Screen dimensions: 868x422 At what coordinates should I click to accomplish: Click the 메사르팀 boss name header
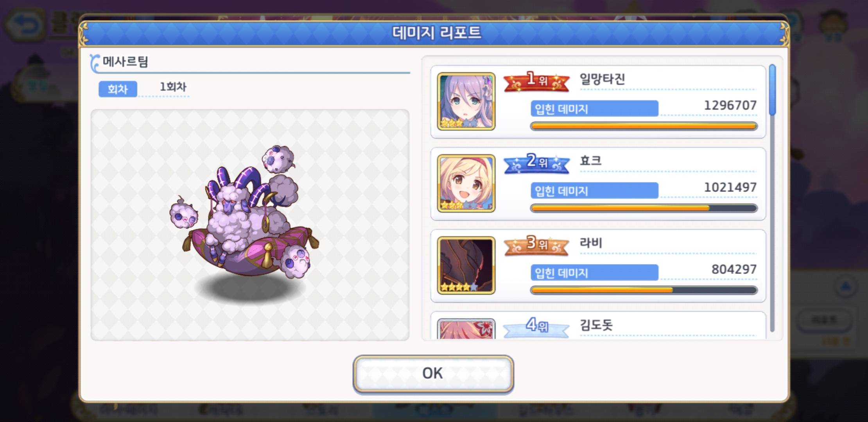click(x=125, y=62)
